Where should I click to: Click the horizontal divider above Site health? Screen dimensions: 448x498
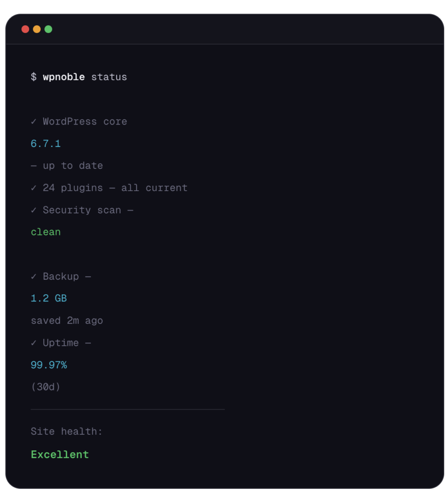point(127,409)
